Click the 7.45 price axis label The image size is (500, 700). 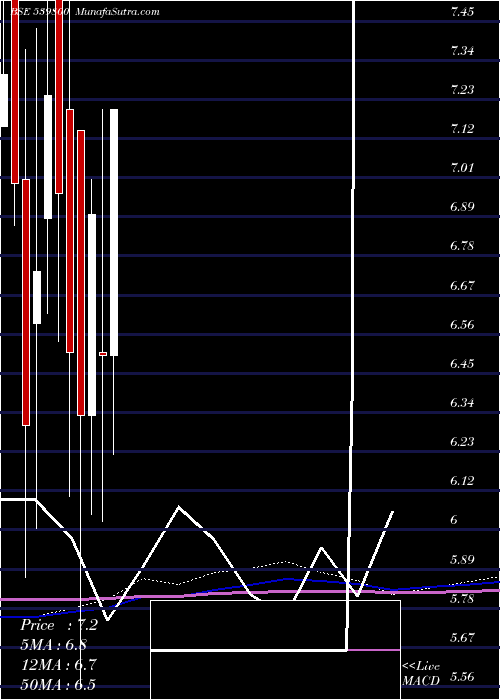tap(462, 12)
